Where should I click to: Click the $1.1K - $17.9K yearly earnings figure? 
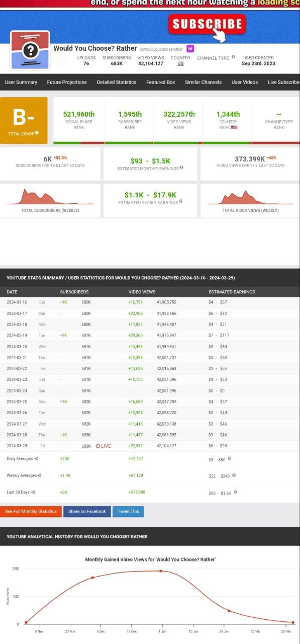tap(150, 195)
